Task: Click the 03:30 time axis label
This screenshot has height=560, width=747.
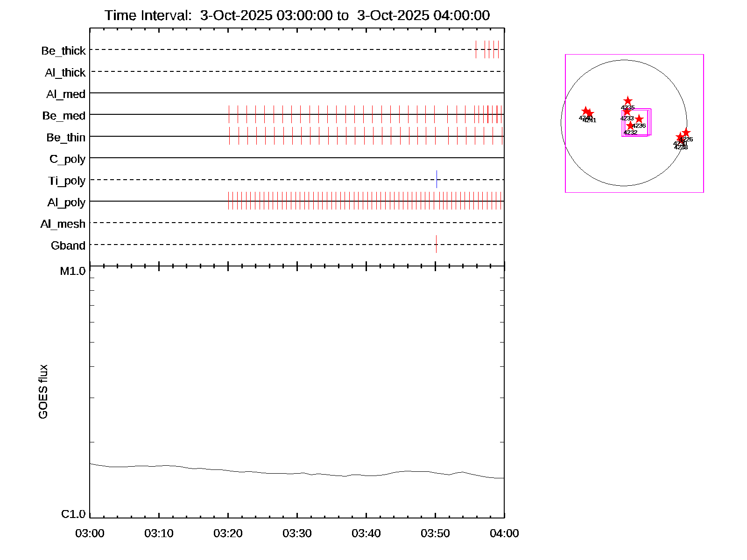Action: tap(297, 533)
